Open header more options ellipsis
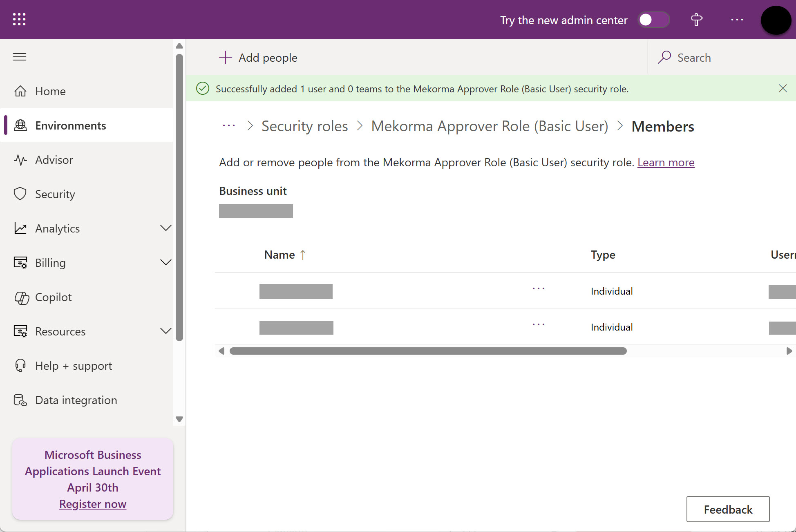The height and width of the screenshot is (532, 796). click(x=737, y=20)
